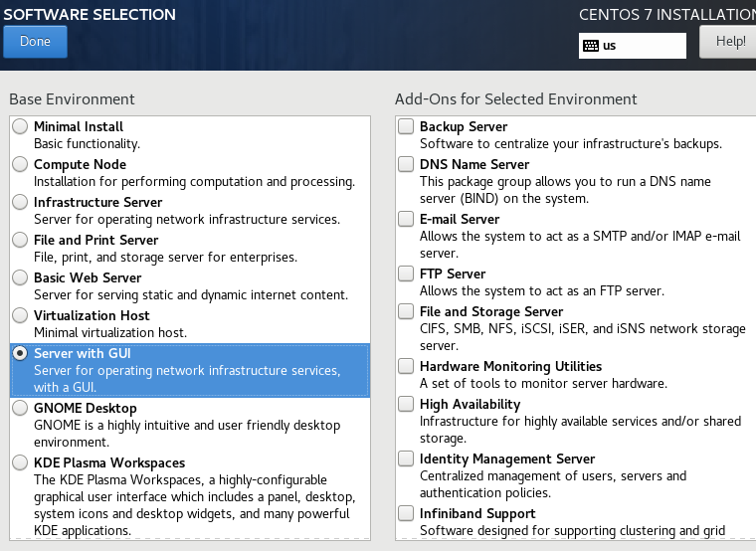
Task: Tick the High Availability checkbox
Action: pyautogui.click(x=406, y=405)
